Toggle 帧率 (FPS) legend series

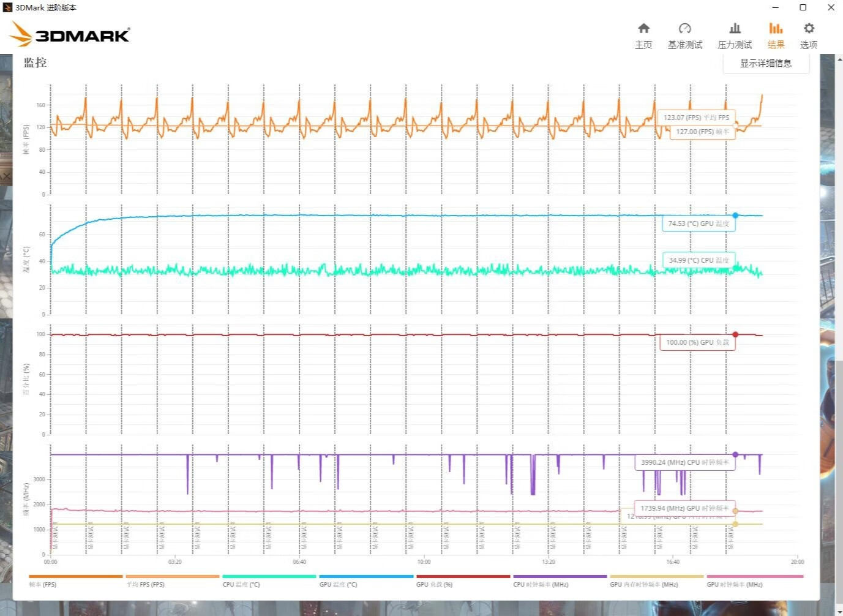76,580
